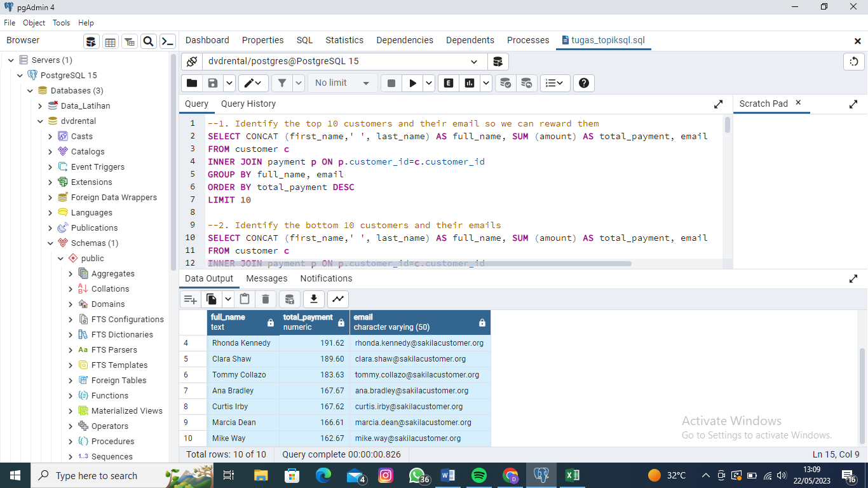Click the Copy rows icon
Image resolution: width=868 pixels, height=488 pixels.
click(x=212, y=299)
